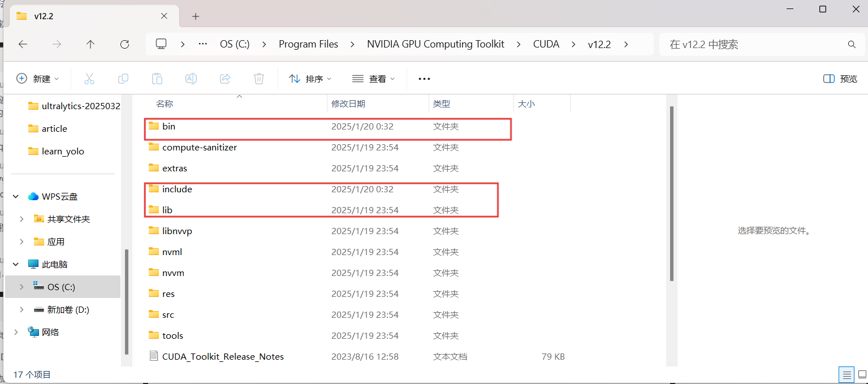Click the 新加卷 (D:) drive icon

pyautogui.click(x=39, y=309)
